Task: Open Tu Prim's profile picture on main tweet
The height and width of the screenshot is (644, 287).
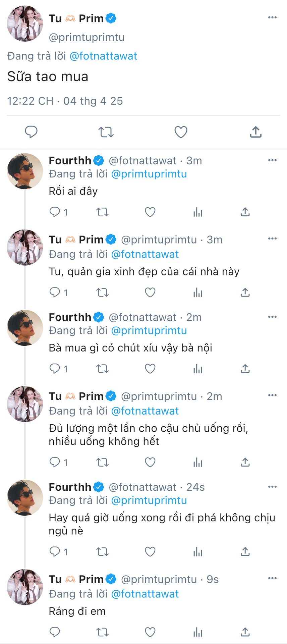Action: [x=25, y=23]
